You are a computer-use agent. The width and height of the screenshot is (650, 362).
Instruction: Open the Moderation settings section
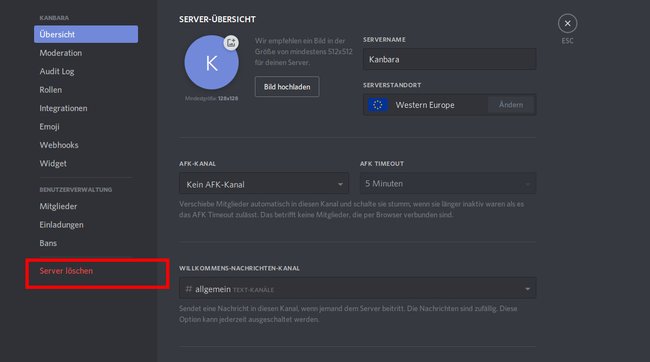61,53
